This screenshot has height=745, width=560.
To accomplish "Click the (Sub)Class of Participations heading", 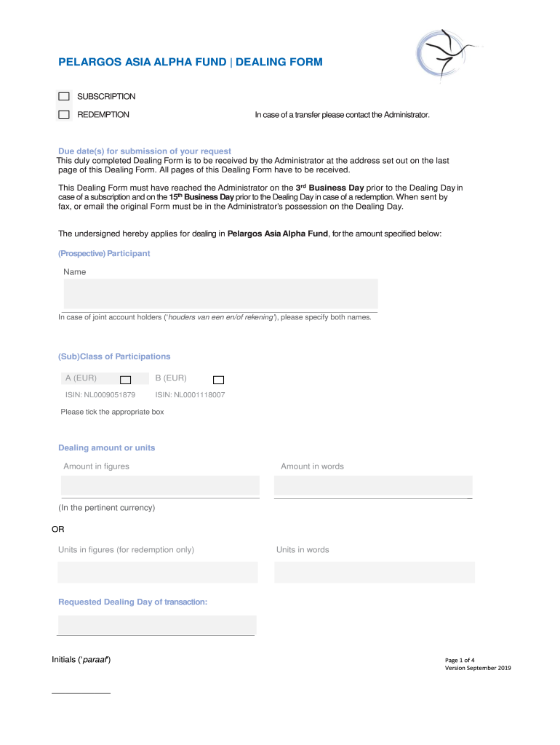I will [114, 356].
